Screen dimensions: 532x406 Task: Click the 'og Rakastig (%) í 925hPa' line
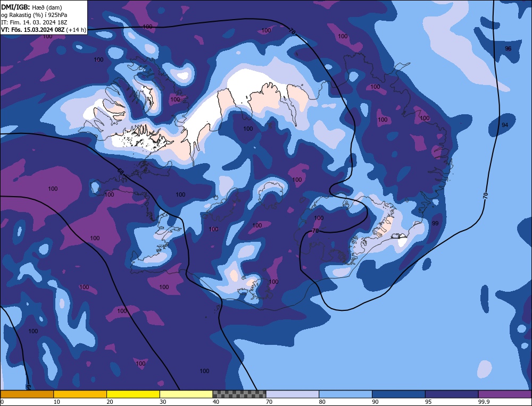(x=34, y=15)
